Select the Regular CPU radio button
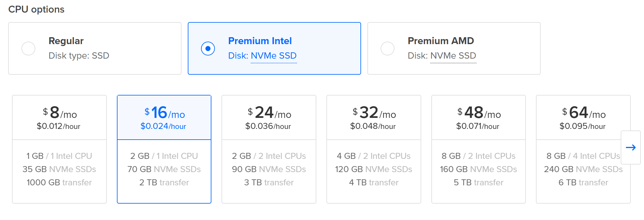Screen dimensions: 644x220 pos(28,49)
